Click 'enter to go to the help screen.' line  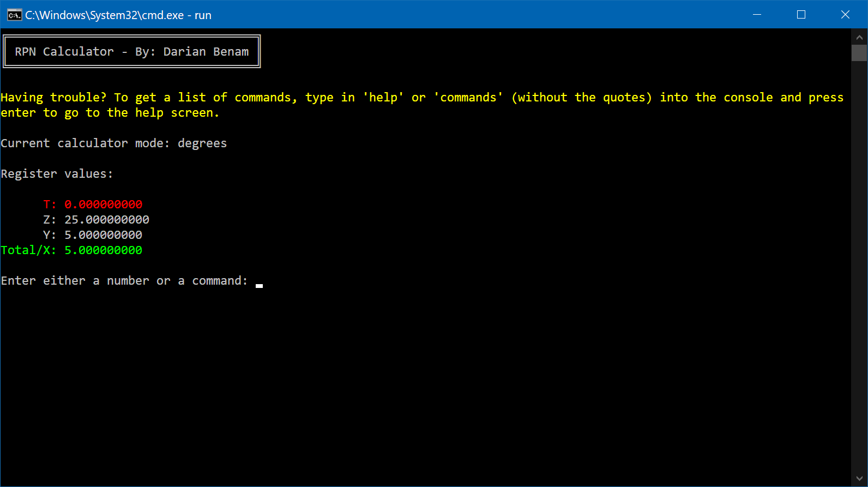(110, 113)
